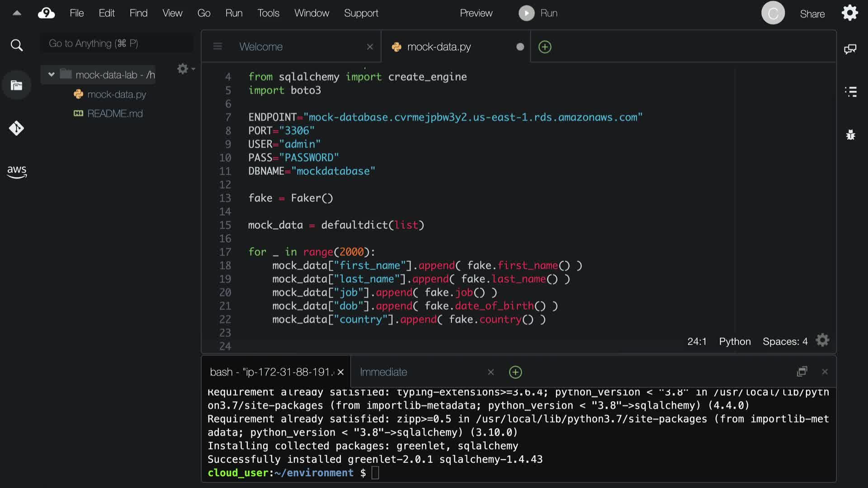Click the Share button

point(812,14)
